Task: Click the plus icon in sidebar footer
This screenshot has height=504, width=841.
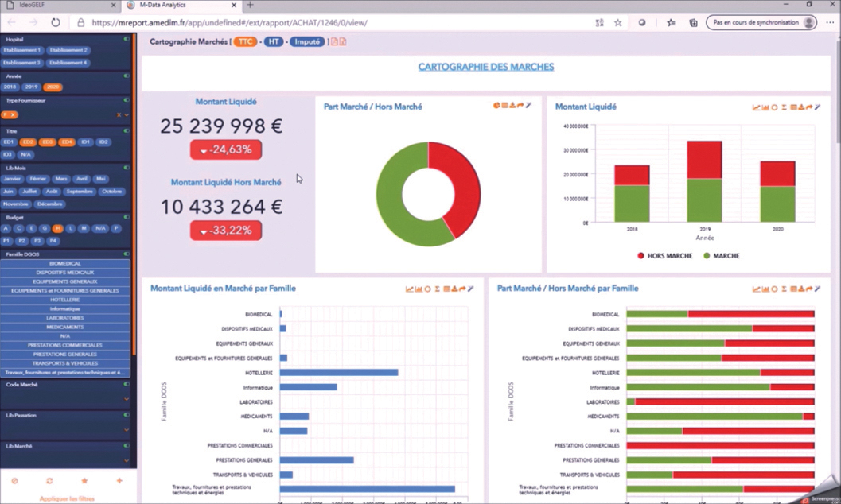Action: (119, 481)
